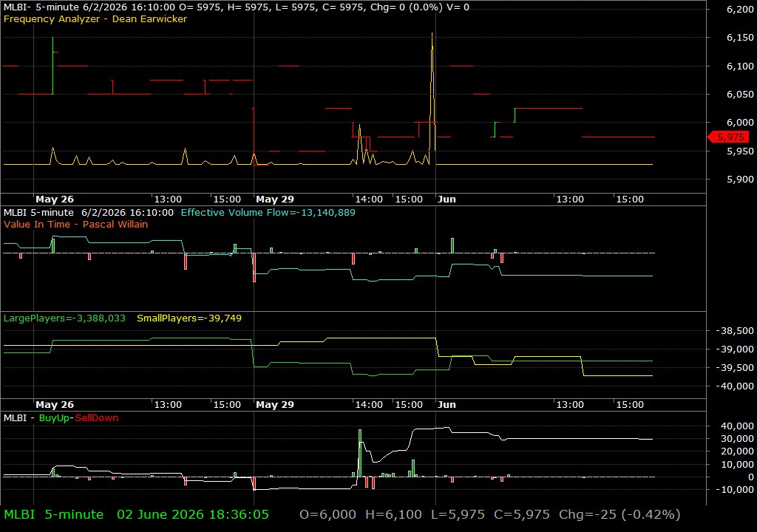Click the 'SmallPlayers=-39,749' legend
The width and height of the screenshot is (757, 532).
(189, 318)
